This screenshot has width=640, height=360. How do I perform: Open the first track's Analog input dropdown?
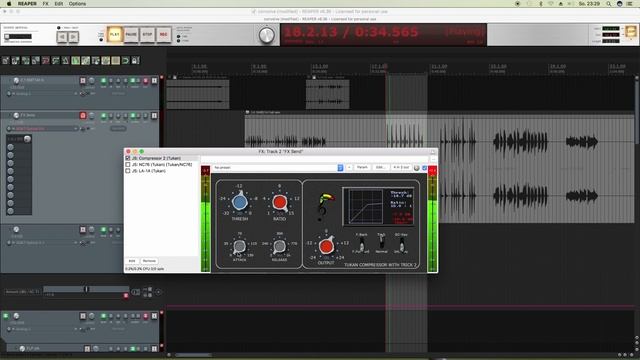[x=45, y=94]
